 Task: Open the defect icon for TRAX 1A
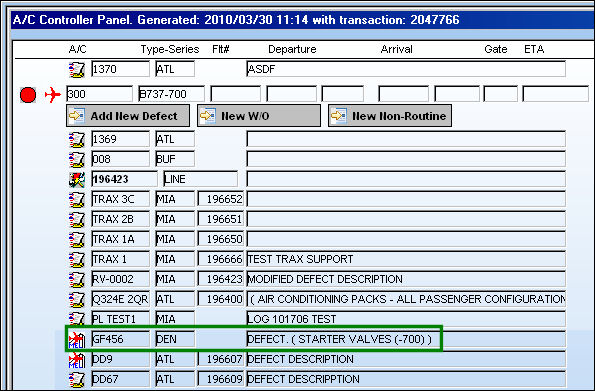tap(77, 239)
